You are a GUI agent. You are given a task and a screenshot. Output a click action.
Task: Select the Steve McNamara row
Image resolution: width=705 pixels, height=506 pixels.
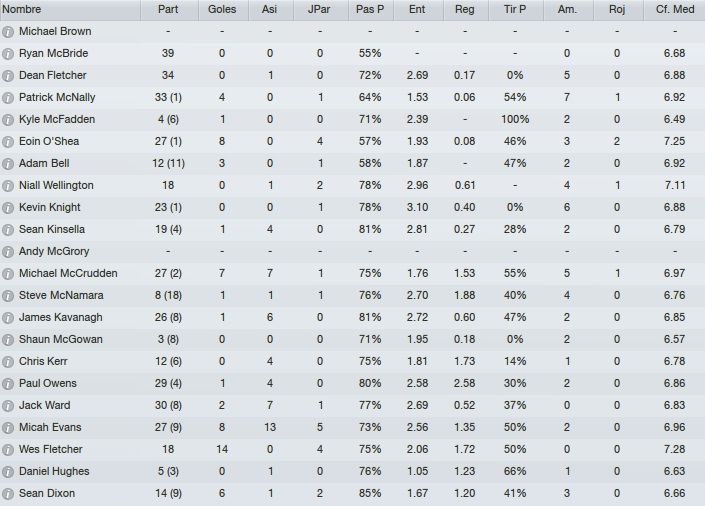(x=352, y=296)
